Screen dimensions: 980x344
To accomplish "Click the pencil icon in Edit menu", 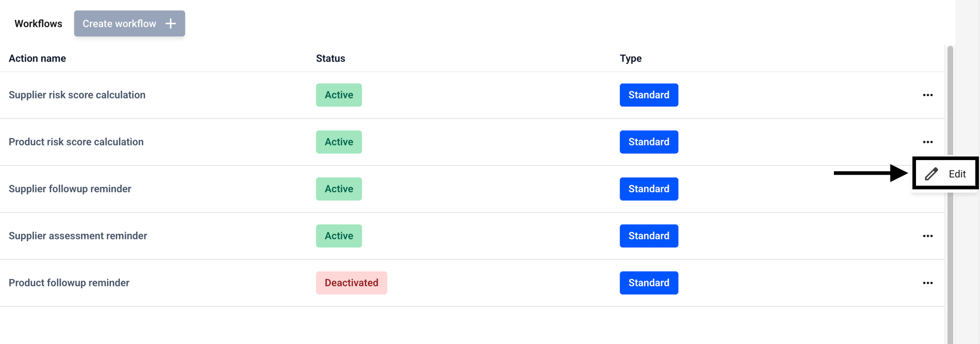I will [x=931, y=174].
